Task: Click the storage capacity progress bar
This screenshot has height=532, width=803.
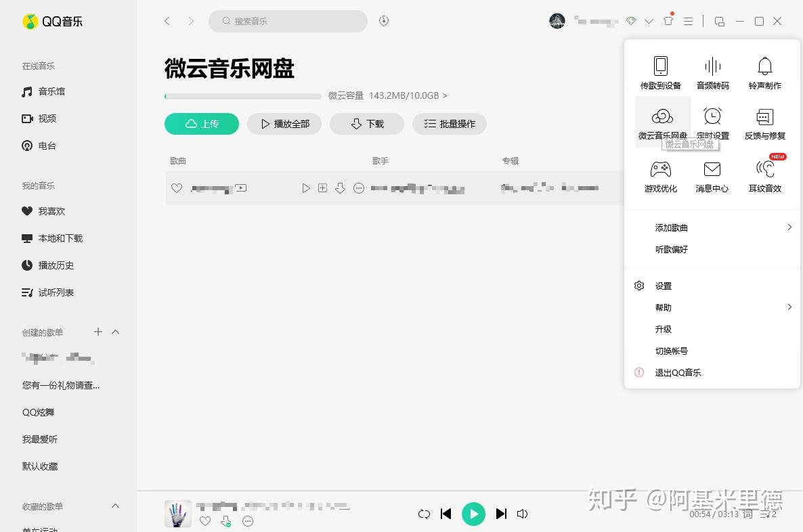Action: (243, 96)
